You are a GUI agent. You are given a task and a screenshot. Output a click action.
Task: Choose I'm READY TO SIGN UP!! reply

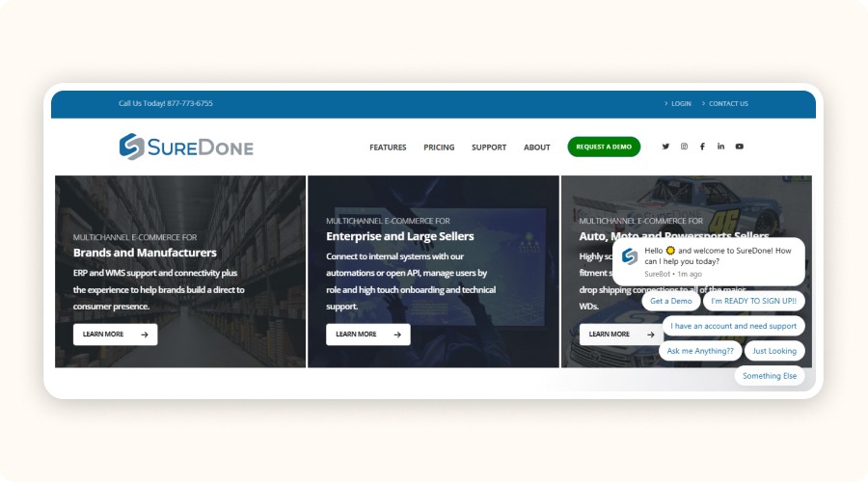pyautogui.click(x=753, y=301)
